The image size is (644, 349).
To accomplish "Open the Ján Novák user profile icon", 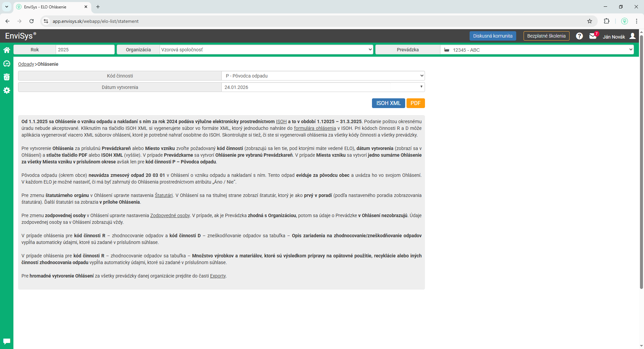I will click(633, 36).
